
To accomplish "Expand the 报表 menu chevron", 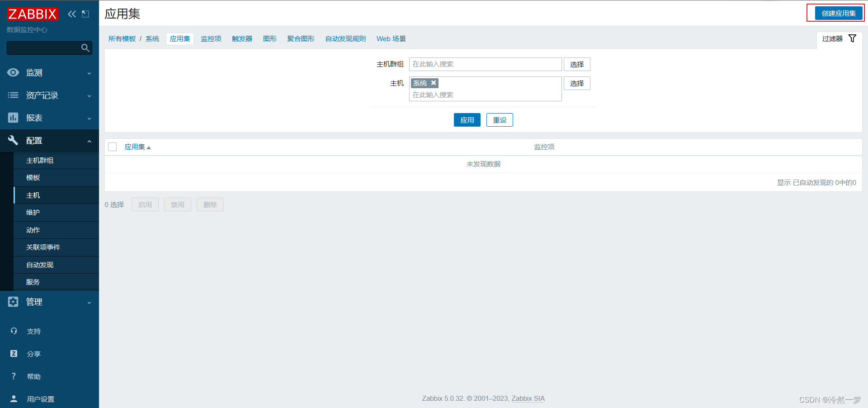I will pyautogui.click(x=89, y=119).
